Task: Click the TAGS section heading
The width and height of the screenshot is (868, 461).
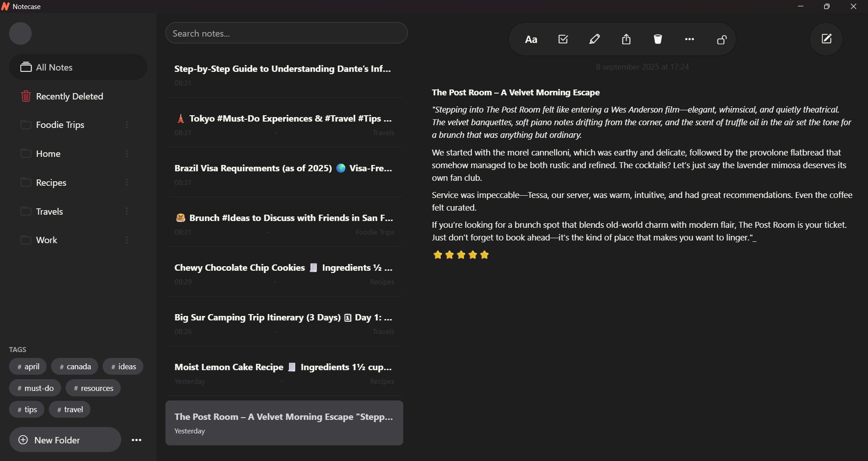Action: pos(18,349)
